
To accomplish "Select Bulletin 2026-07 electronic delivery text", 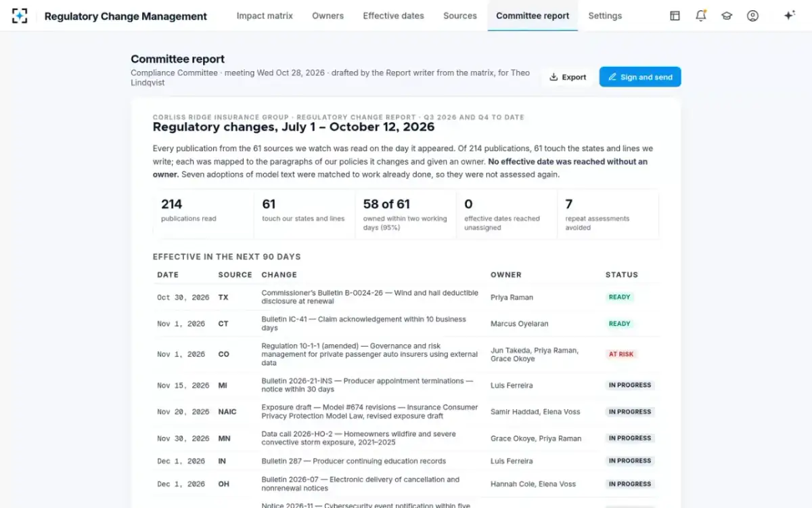I will click(x=361, y=484).
